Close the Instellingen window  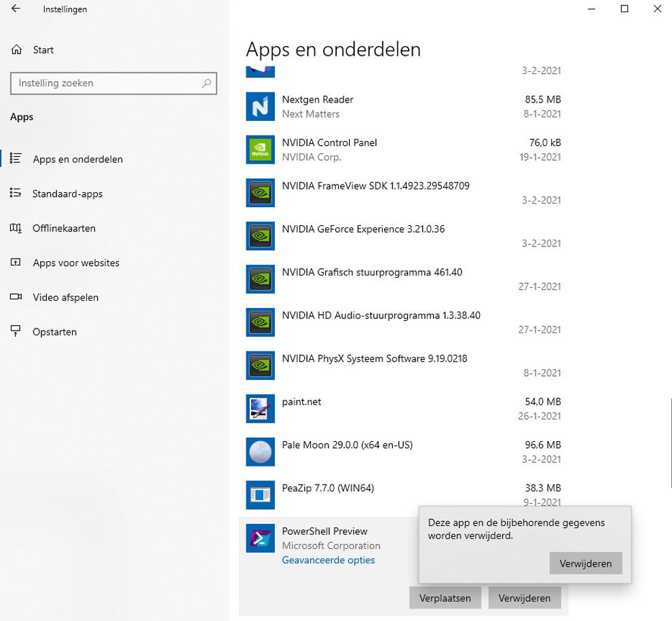coord(658,9)
